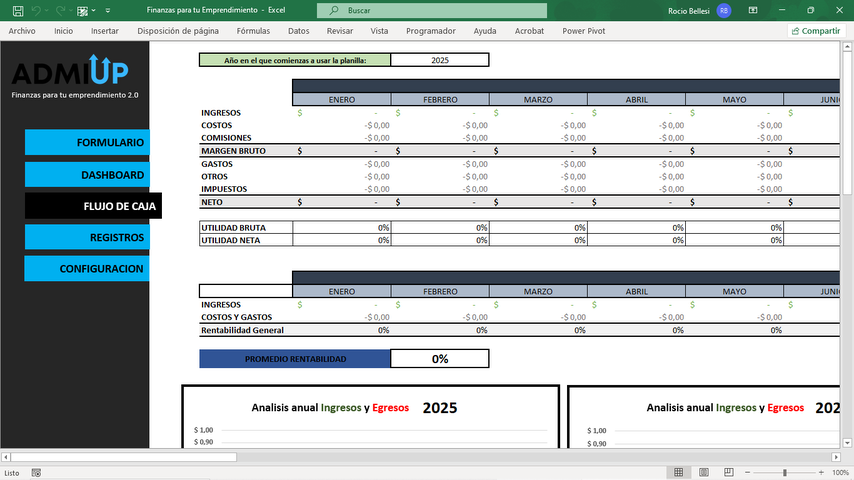Expand the borders icon dropdown arrow
Screen dimensions: 854x480
coord(94,10)
